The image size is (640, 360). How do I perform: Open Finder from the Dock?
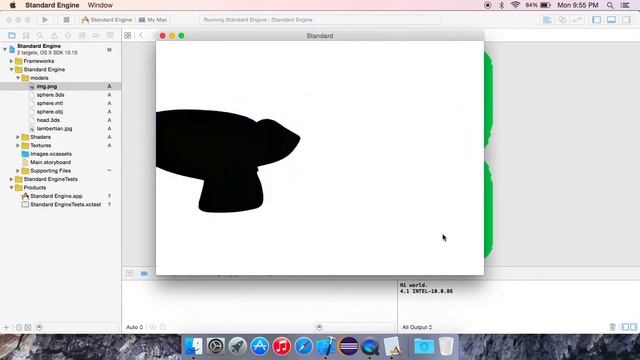pyautogui.click(x=193, y=346)
